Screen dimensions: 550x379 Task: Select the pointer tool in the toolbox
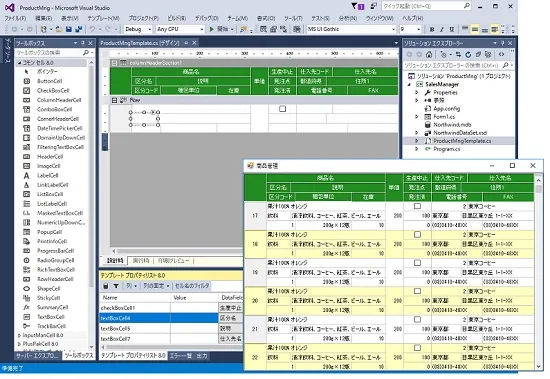(x=47, y=72)
